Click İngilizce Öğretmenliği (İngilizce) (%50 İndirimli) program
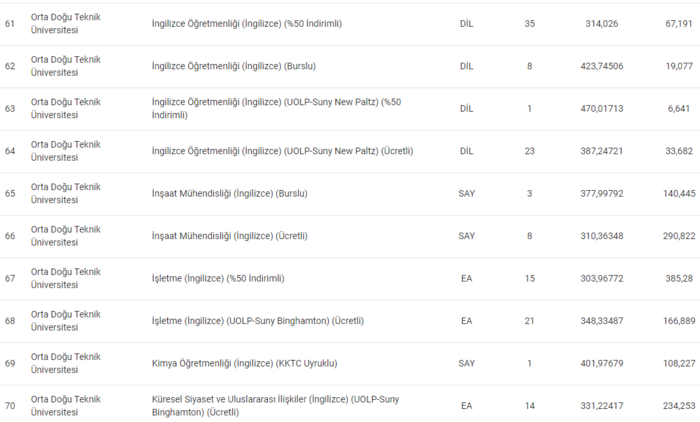 [246, 24]
